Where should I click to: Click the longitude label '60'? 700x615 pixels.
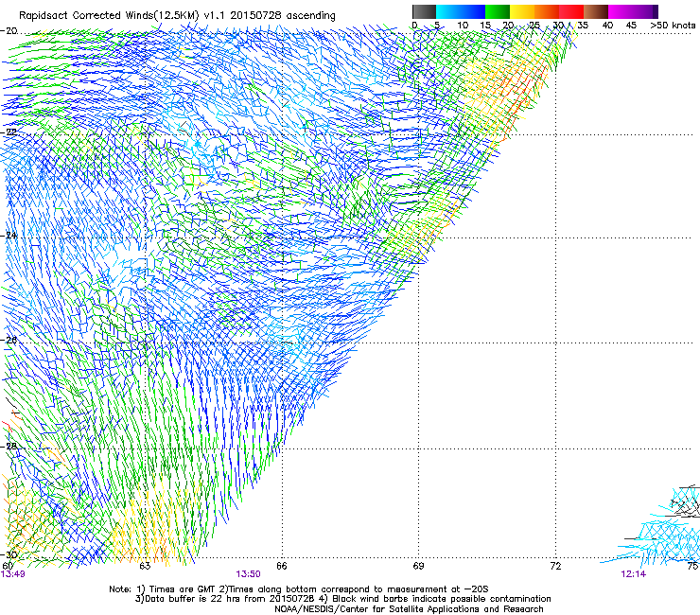(8, 567)
